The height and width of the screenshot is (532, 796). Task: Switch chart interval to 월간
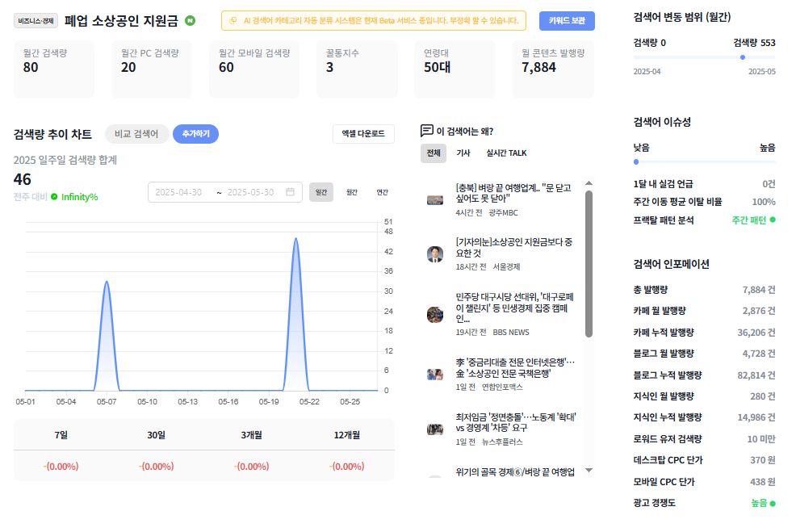[352, 192]
